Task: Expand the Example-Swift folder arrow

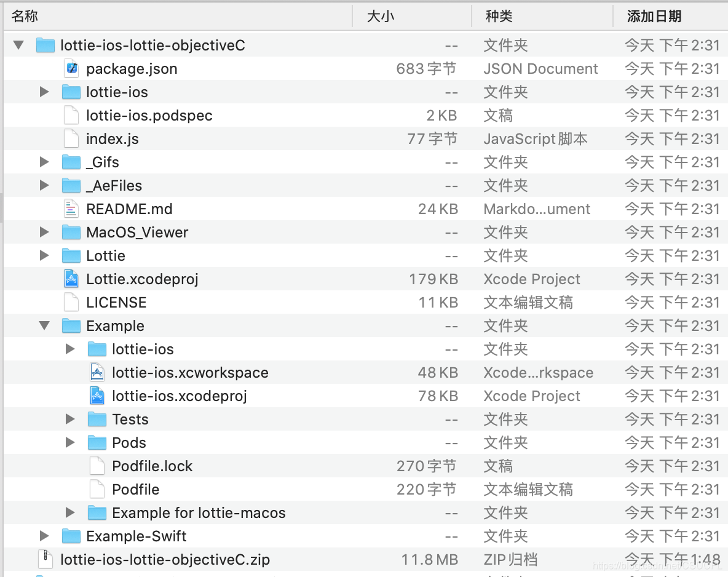Action: point(44,536)
